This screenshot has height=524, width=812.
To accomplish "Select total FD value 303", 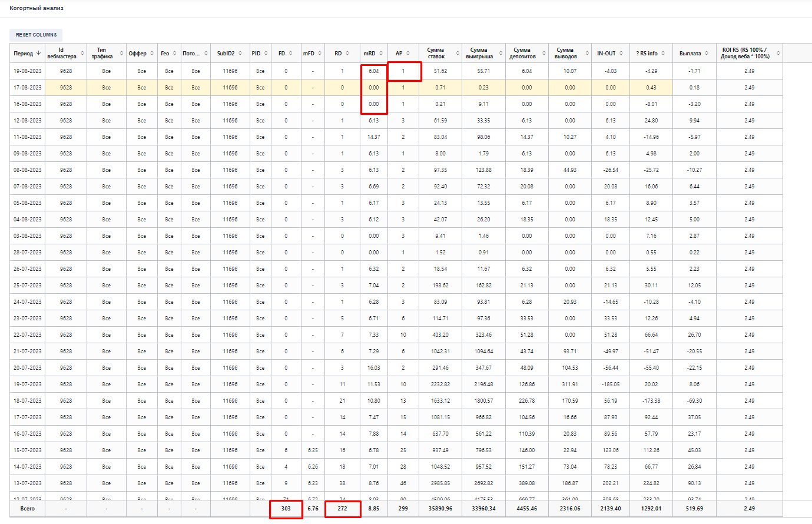I will point(286,509).
